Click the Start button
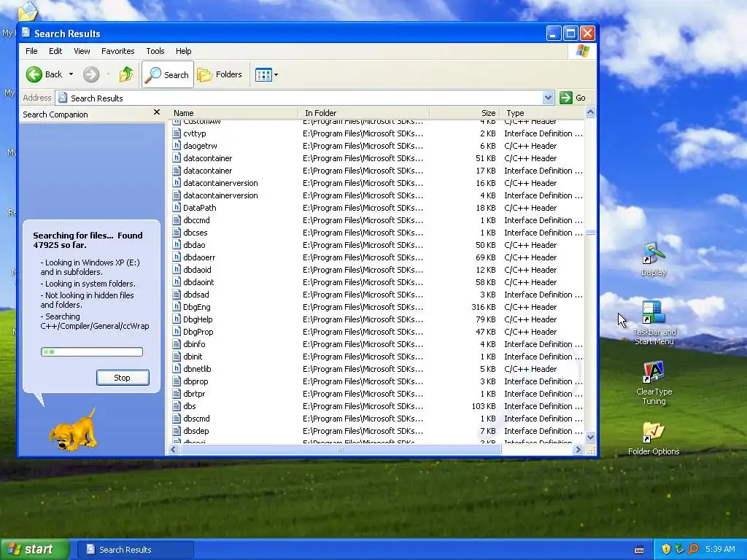 [34, 550]
